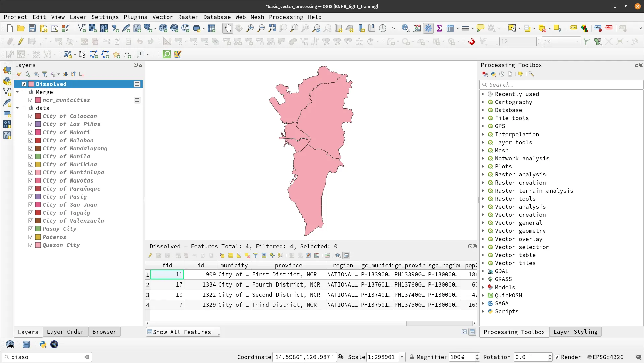Screen dimensions: 644x363
Task: Switch to the Layer Styling tab
Action: pos(575,332)
